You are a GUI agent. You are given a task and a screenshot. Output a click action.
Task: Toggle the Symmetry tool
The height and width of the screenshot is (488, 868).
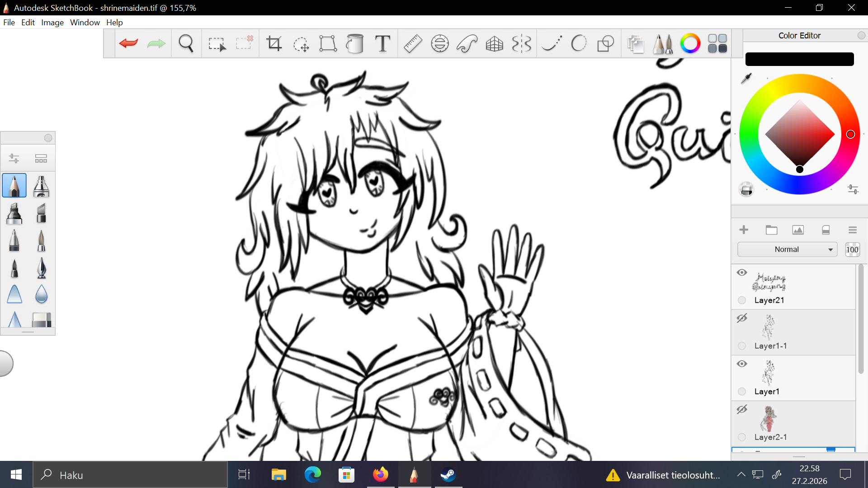[x=521, y=43]
